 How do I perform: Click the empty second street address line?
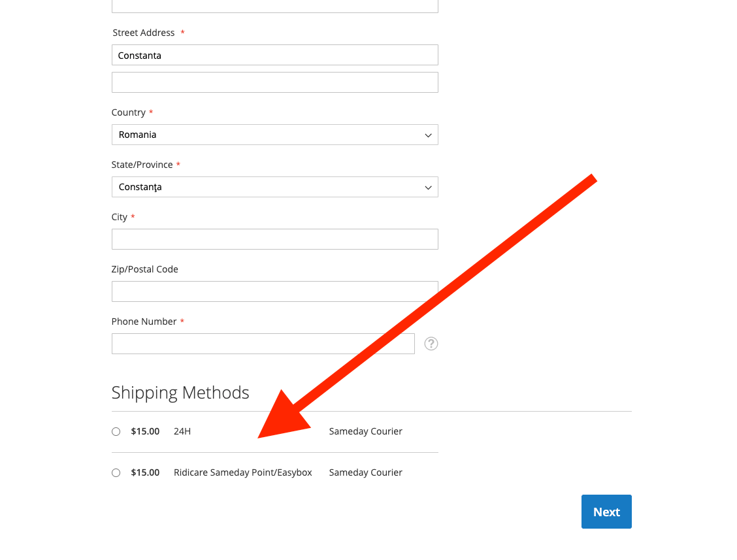[x=274, y=82]
